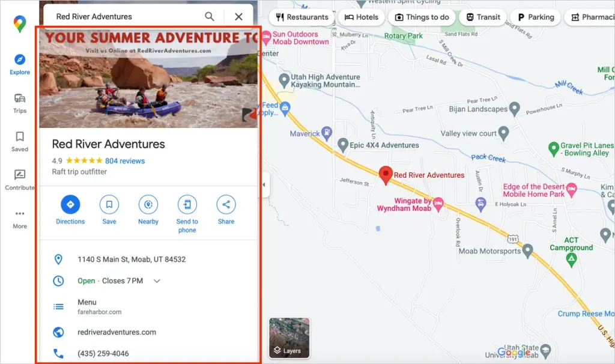Click the phone icon beside number
Viewport: 615px width, 364px height.
click(x=58, y=353)
